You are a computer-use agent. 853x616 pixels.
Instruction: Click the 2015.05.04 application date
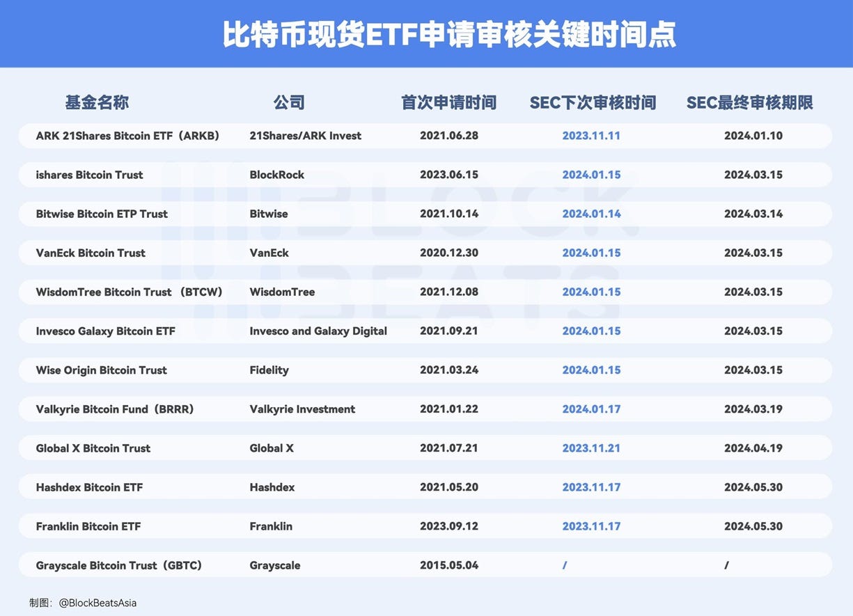(x=449, y=564)
